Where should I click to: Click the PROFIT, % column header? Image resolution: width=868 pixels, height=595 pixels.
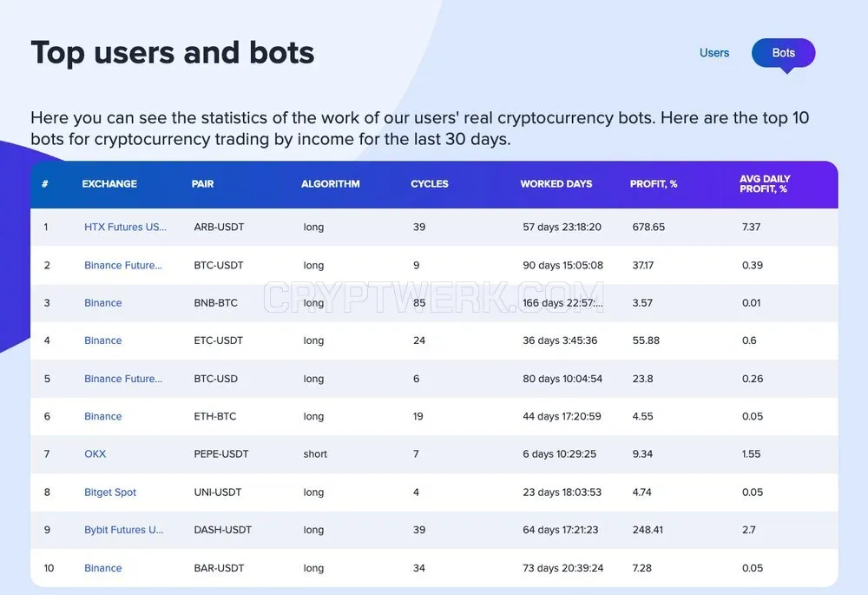click(x=654, y=184)
